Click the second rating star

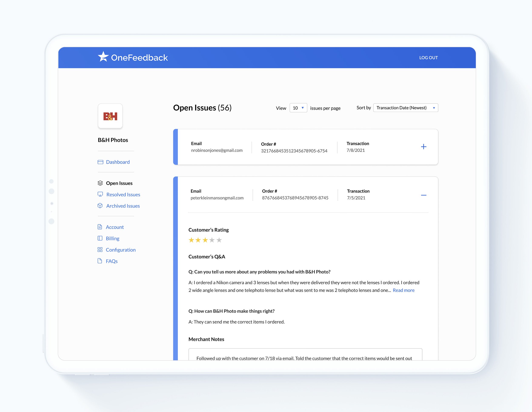[198, 240]
